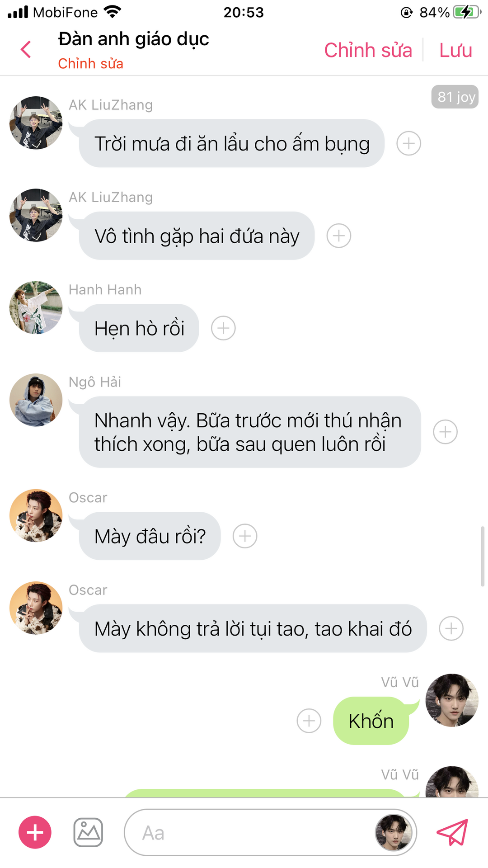The width and height of the screenshot is (488, 868).
Task: Tap plus icon beside 'Hẹn hò rồi' message
Action: 223,328
